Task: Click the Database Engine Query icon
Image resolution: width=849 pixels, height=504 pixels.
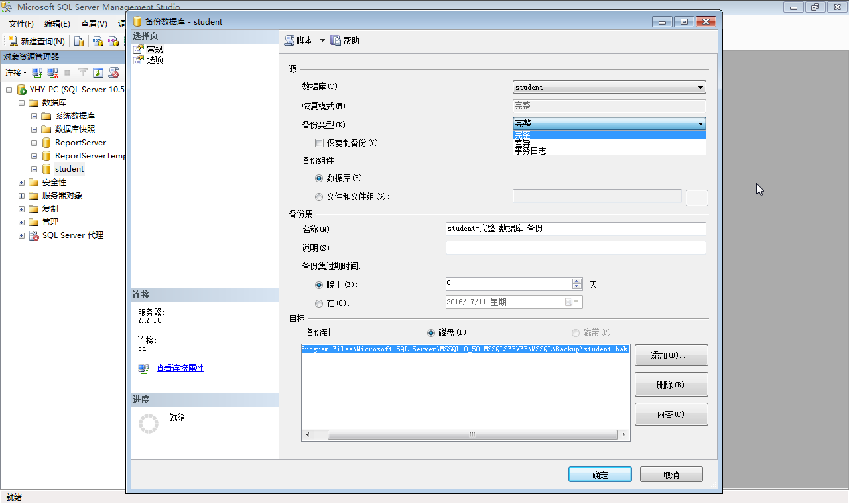Action: click(x=79, y=41)
